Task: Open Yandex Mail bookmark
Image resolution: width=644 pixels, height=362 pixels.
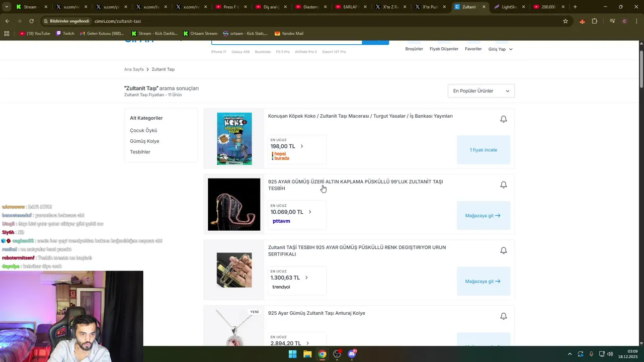Action: tap(289, 34)
